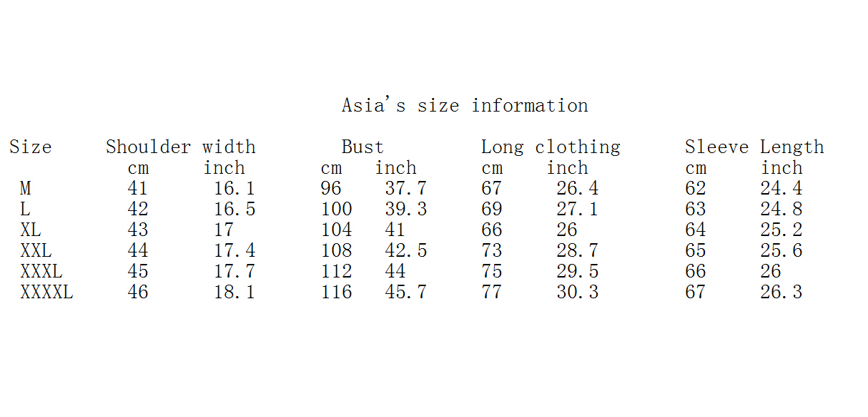Click the "Asia's size information" title
The width and height of the screenshot is (868, 417).
465,106
